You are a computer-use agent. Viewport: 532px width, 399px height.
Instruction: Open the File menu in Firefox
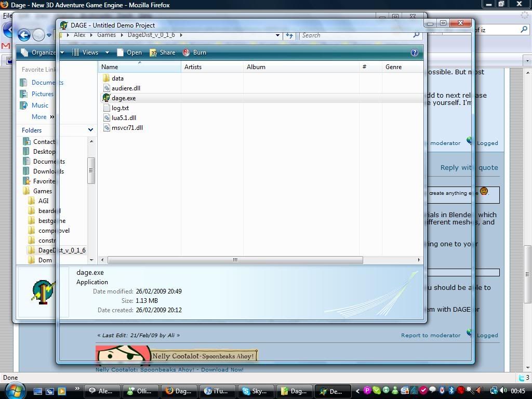point(7,16)
